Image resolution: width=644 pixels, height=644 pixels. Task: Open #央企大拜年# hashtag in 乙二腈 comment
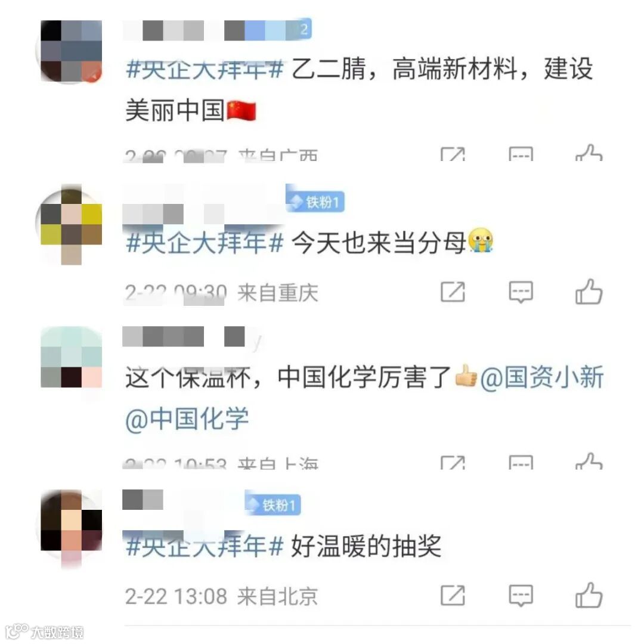[x=205, y=69]
